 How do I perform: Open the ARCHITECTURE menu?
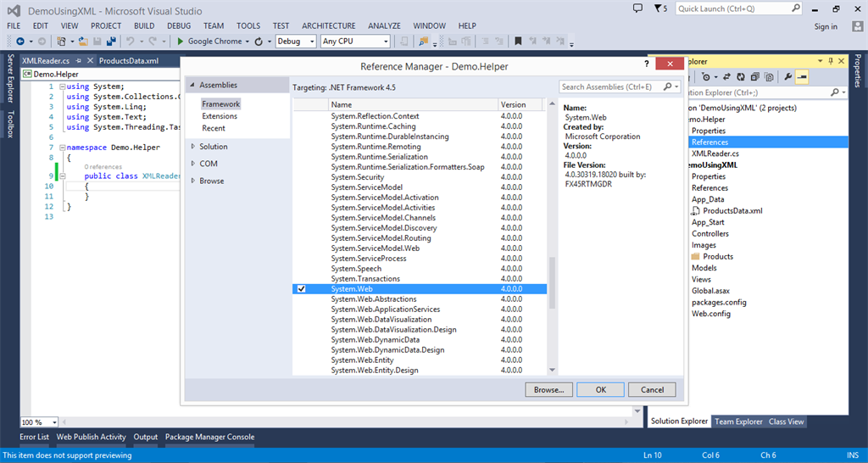click(329, 26)
